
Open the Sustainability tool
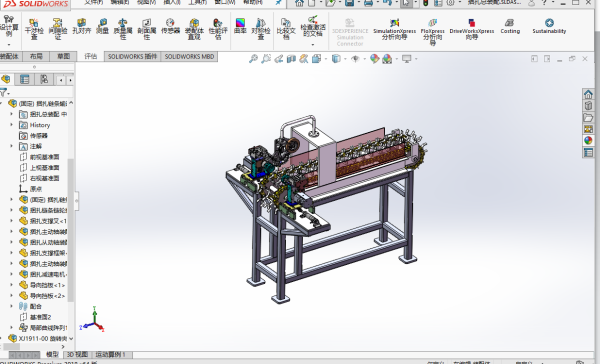click(x=549, y=26)
